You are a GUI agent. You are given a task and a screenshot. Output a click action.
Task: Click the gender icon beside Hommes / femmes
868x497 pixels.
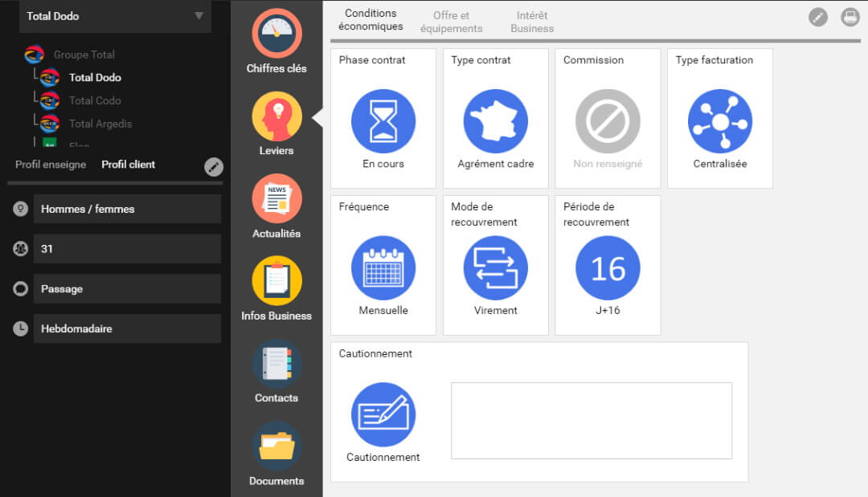[20, 209]
